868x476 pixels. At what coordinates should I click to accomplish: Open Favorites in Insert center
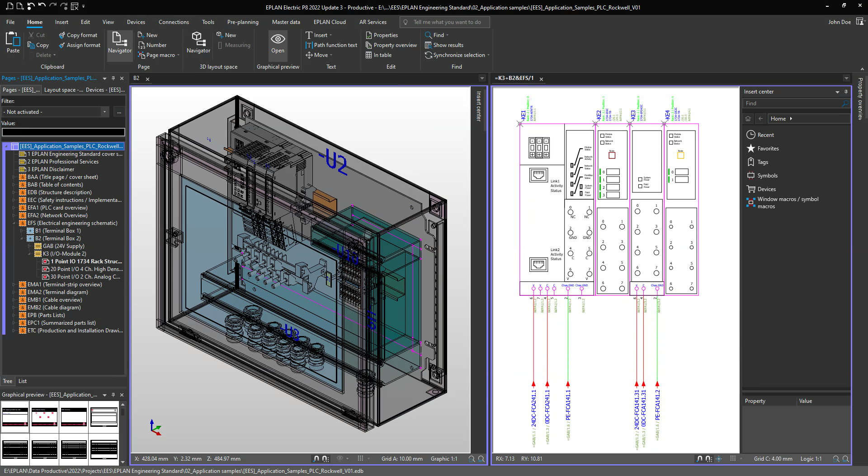click(x=768, y=149)
